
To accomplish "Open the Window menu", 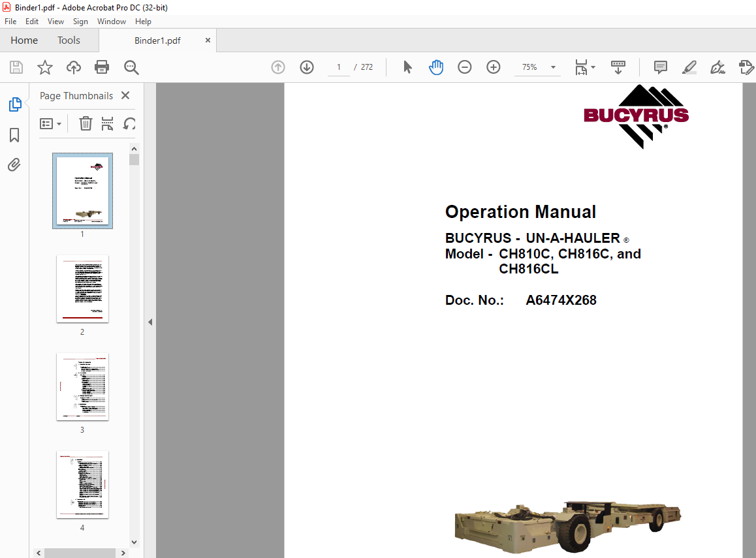I will point(112,22).
